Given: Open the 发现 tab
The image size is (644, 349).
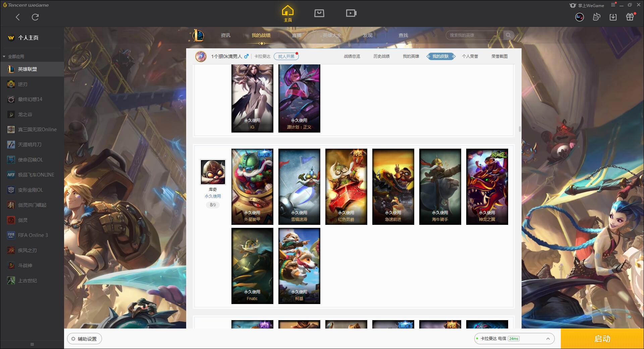Looking at the screenshot, I should click(x=368, y=35).
